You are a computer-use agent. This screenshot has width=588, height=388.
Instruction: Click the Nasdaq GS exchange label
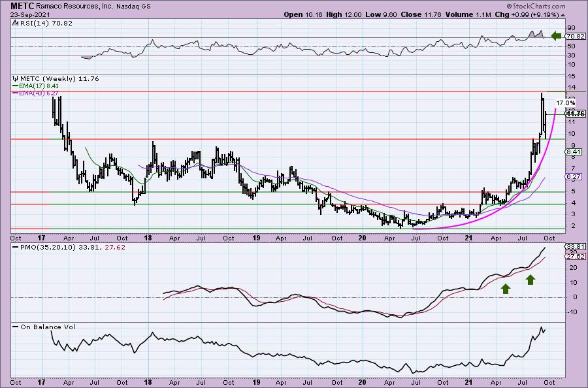point(133,7)
